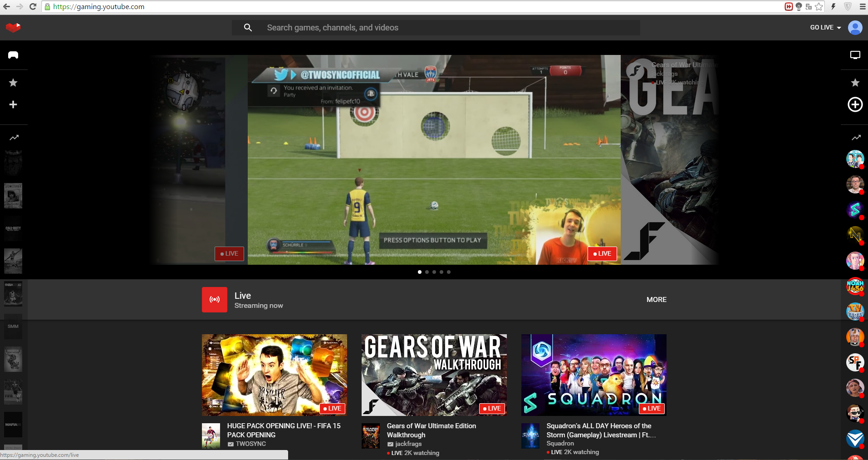Click MORE in the Live section
The width and height of the screenshot is (868, 460).
[657, 300]
